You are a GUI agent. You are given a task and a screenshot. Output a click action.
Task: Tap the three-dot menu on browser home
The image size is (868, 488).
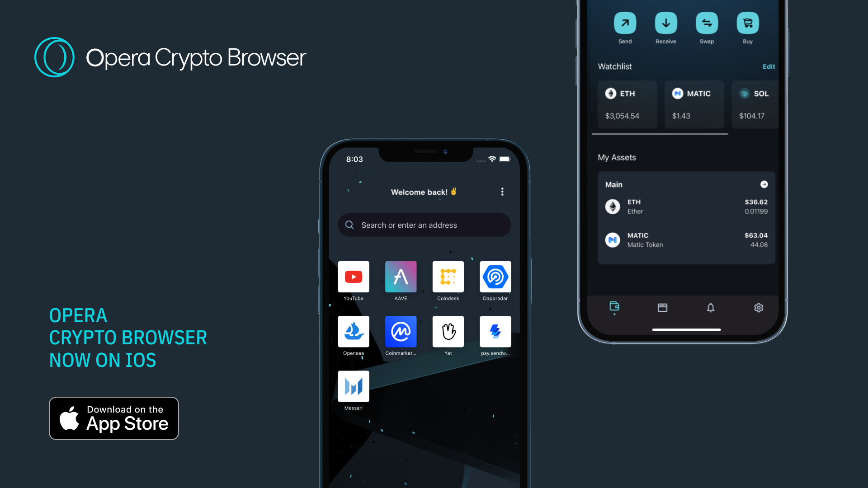(503, 192)
